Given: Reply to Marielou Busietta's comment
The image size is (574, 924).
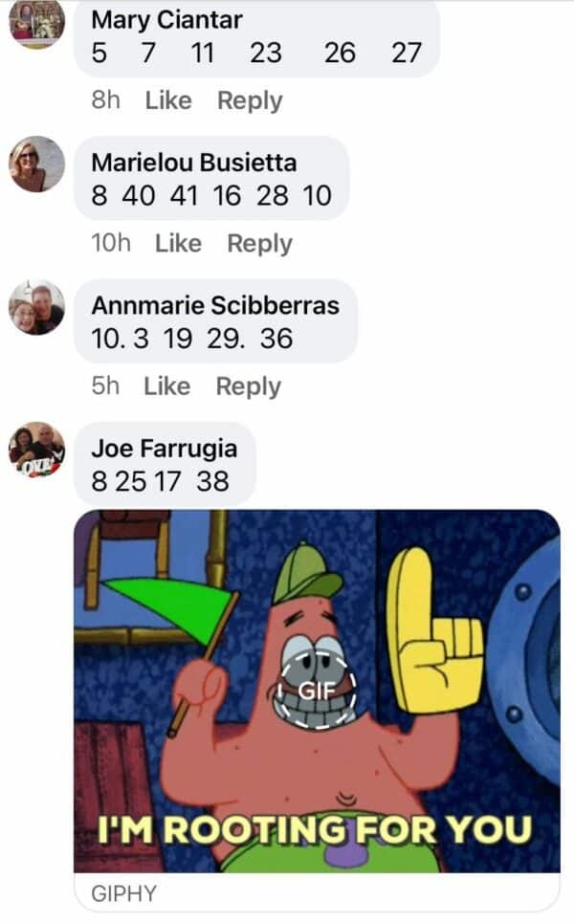Looking at the screenshot, I should 260,243.
